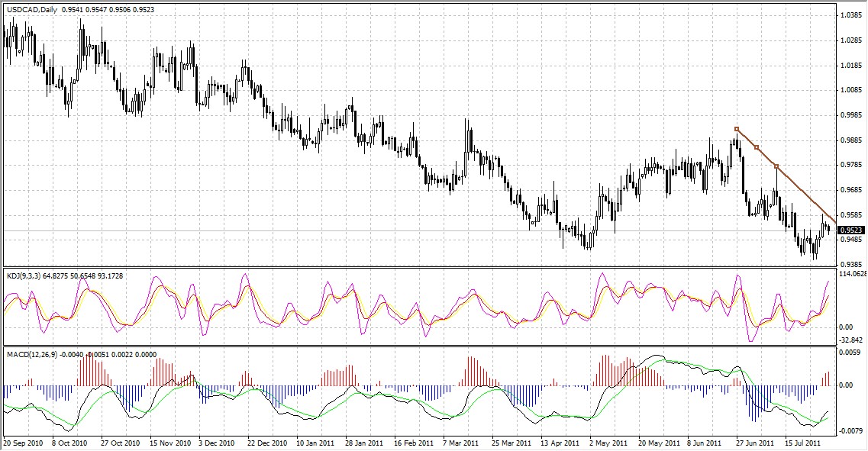Click the 20 Sep 2010 date label
Viewport: 868px width, 451px height.
[x=22, y=443]
